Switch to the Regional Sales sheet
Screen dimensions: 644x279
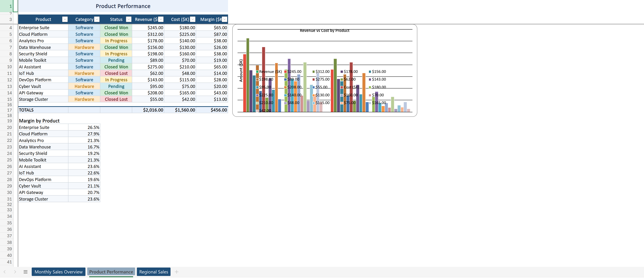click(154, 272)
